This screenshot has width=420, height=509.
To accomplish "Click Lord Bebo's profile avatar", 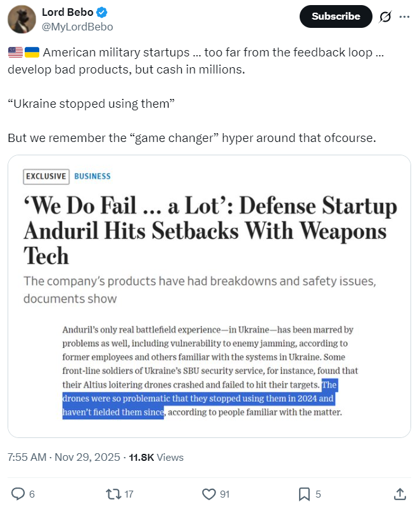I will [x=22, y=19].
